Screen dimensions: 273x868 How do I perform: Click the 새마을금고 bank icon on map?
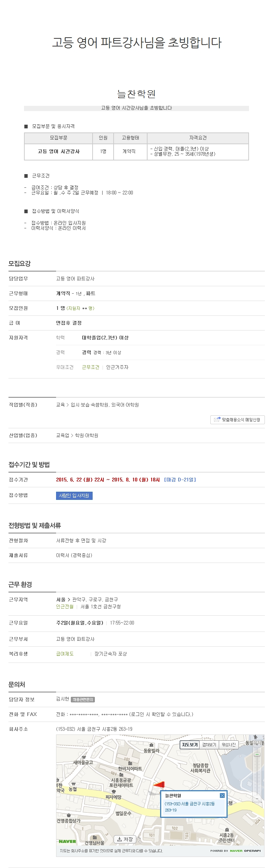(84, 757)
